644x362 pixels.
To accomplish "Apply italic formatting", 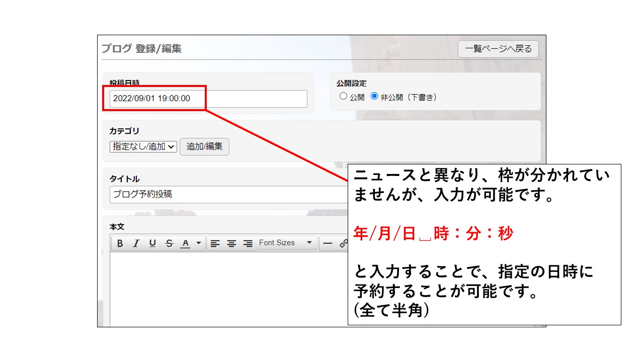I will point(136,243).
